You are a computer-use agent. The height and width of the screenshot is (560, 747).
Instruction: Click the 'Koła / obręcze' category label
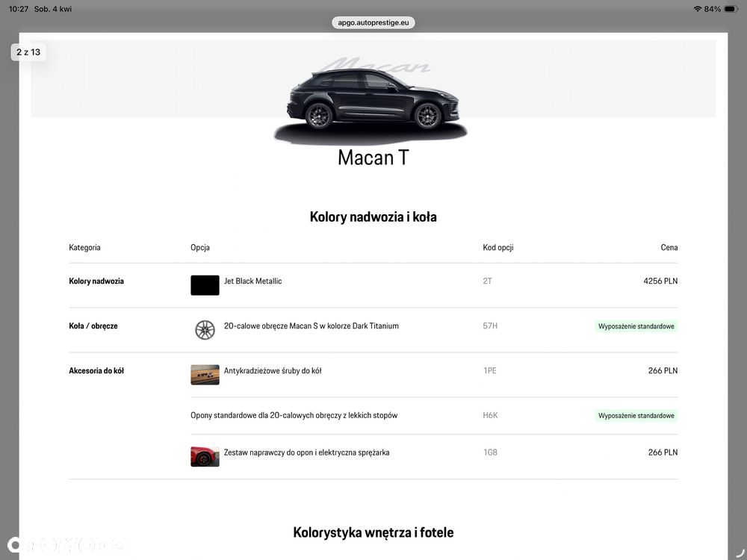click(x=93, y=326)
